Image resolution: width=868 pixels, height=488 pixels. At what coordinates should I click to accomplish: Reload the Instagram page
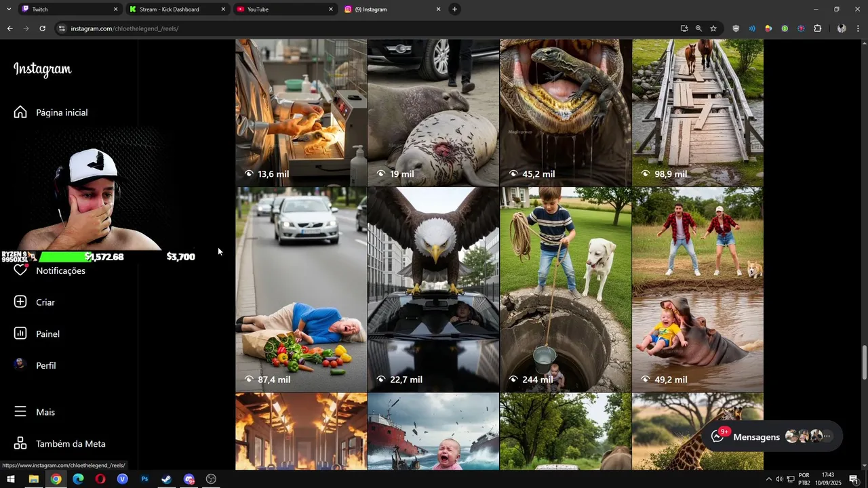click(42, 28)
